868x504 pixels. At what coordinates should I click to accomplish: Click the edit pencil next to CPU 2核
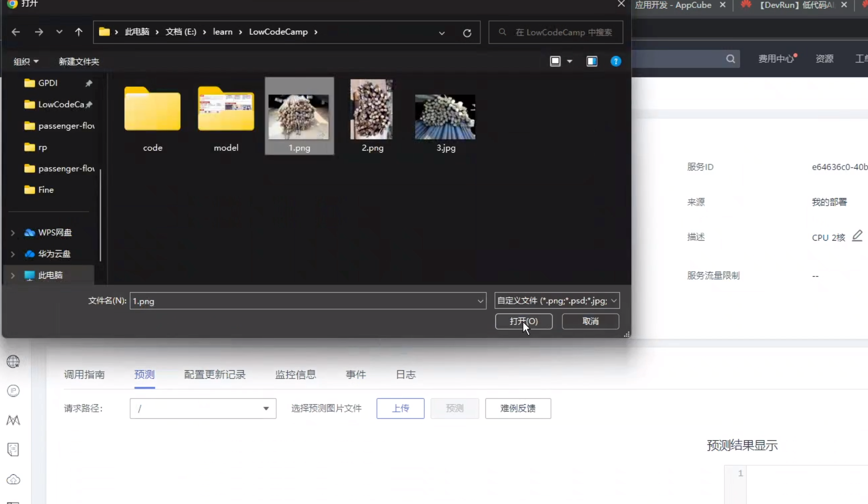point(857,236)
